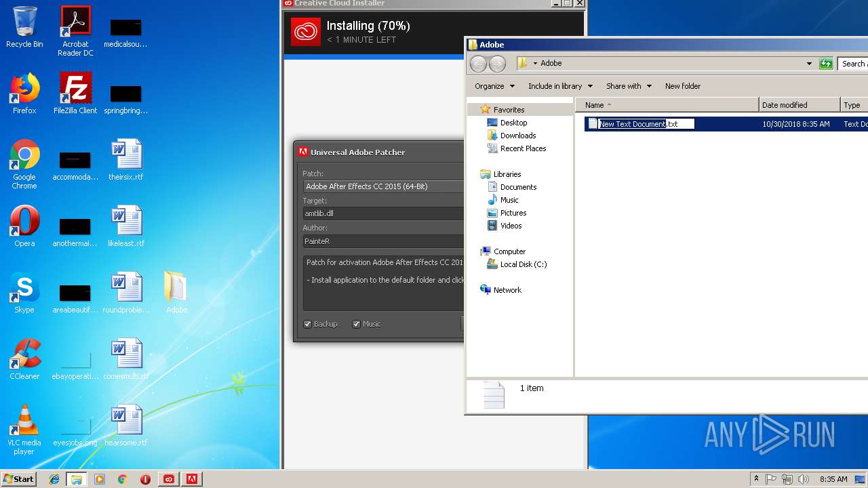Open Videos library
This screenshot has height=488, width=868.
tap(511, 226)
